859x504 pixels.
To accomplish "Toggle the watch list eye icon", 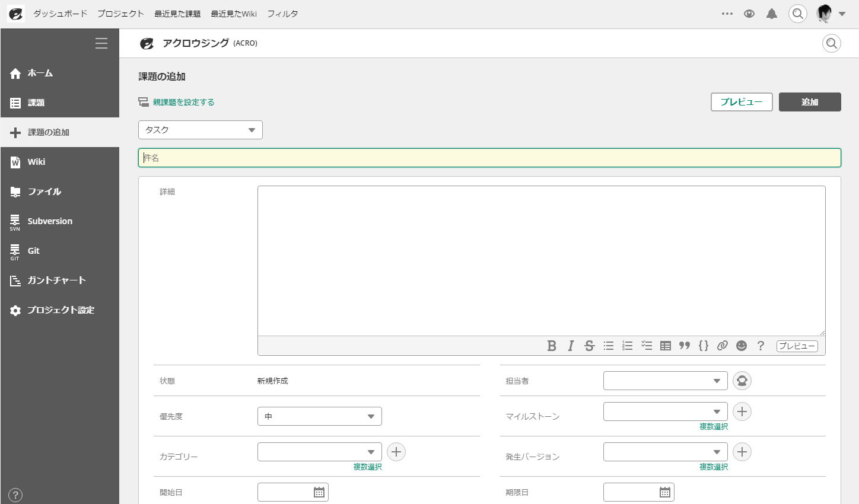I will 749,14.
